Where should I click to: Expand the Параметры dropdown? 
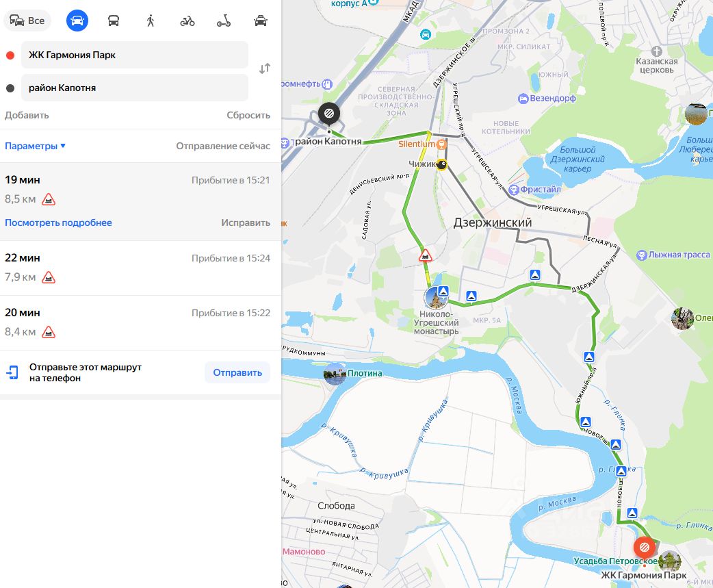pyautogui.click(x=35, y=146)
